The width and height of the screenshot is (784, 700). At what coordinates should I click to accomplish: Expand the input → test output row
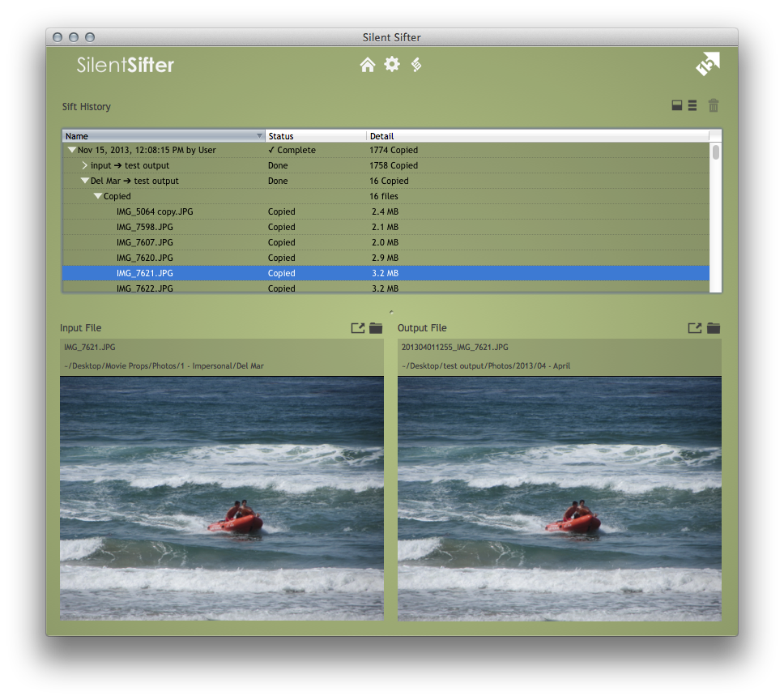tap(84, 165)
